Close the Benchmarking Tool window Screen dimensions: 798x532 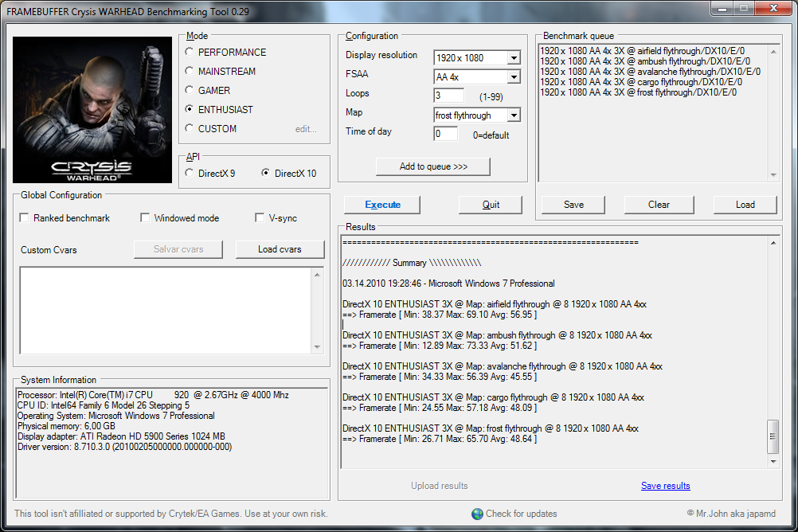pos(773,8)
